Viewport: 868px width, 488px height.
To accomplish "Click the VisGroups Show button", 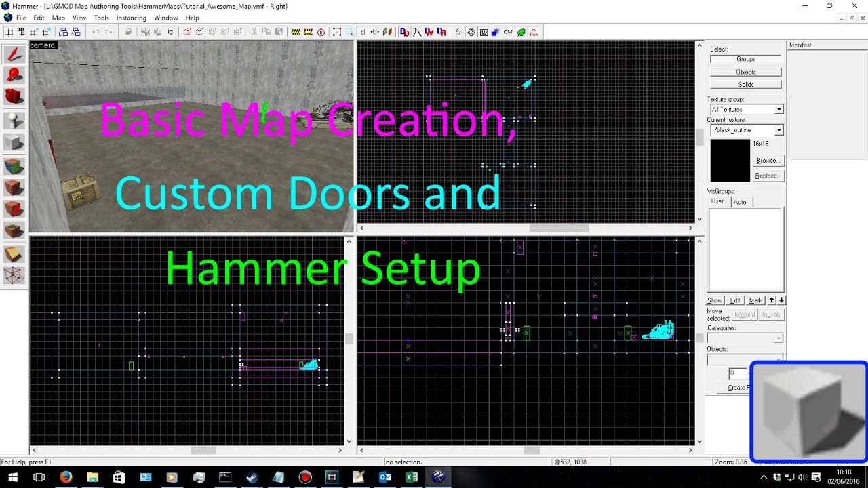I will [x=715, y=300].
